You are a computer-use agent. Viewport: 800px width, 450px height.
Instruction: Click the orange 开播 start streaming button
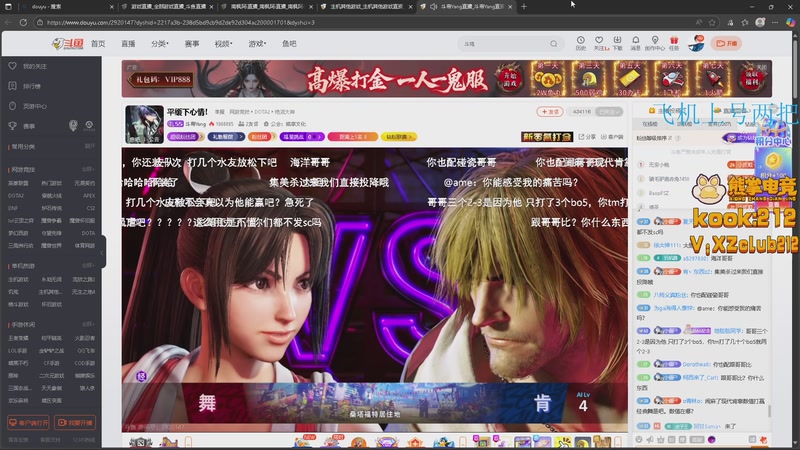(x=727, y=44)
